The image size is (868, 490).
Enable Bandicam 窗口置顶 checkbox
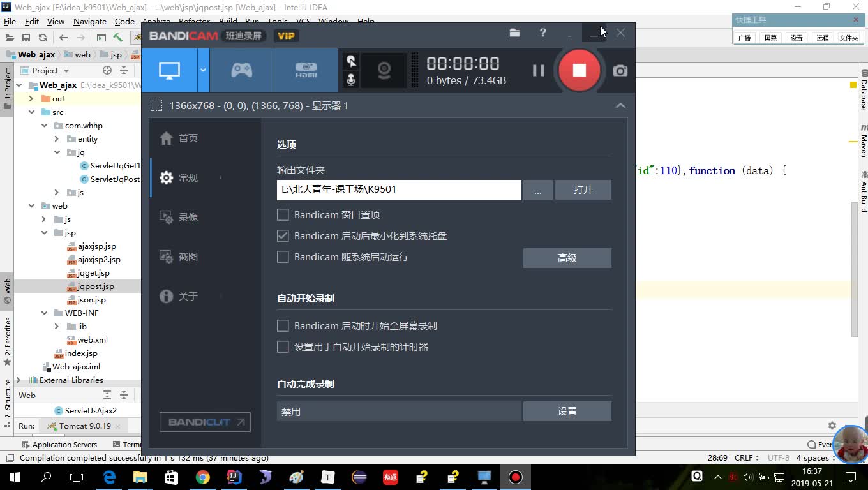coord(283,215)
